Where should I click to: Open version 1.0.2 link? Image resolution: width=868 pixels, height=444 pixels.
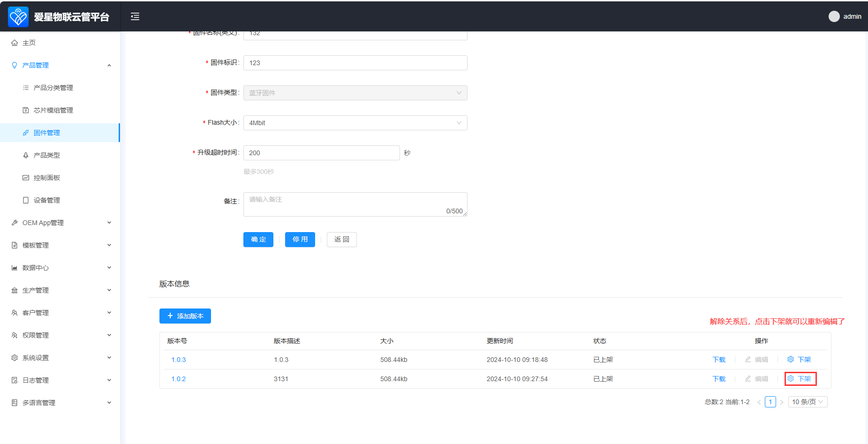tap(179, 379)
